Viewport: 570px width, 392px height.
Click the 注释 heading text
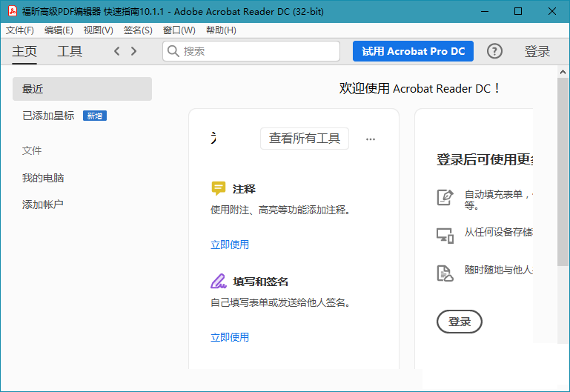coord(244,189)
